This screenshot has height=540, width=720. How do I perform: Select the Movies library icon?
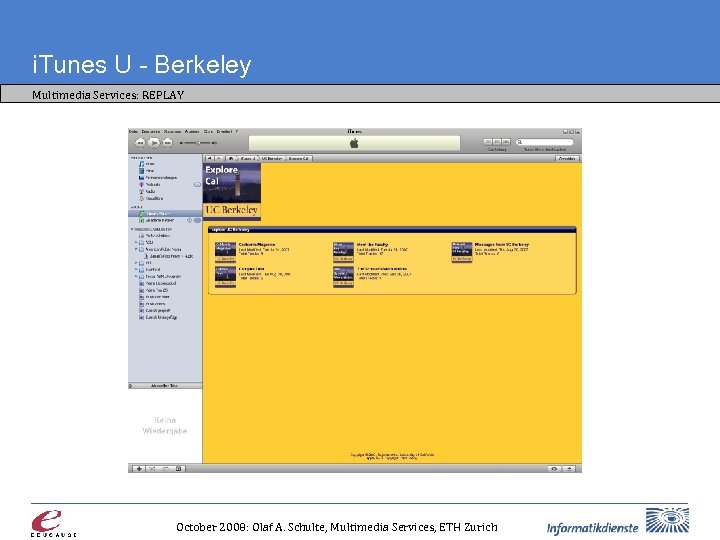tap(141, 171)
